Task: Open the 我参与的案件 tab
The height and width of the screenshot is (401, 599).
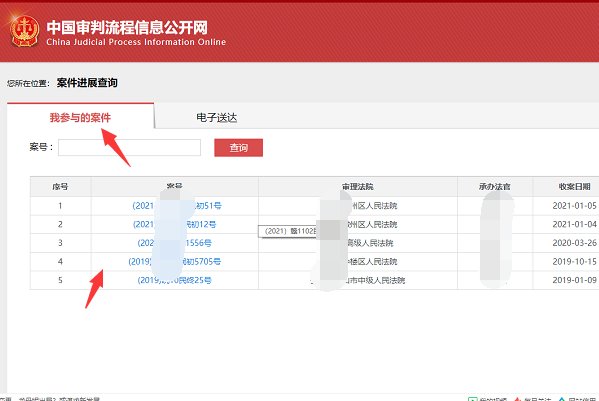Action: coord(80,117)
